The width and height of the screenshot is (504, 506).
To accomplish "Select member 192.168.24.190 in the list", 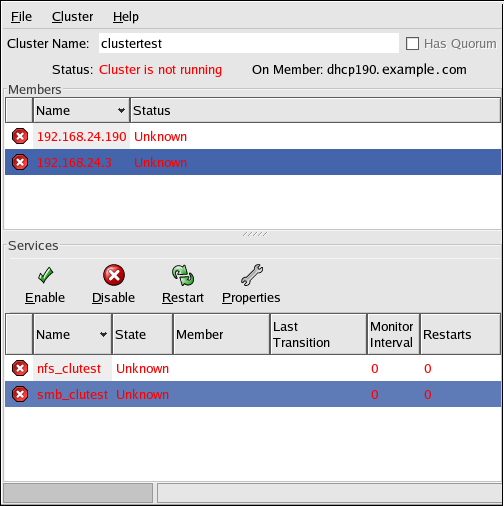I will [253, 136].
